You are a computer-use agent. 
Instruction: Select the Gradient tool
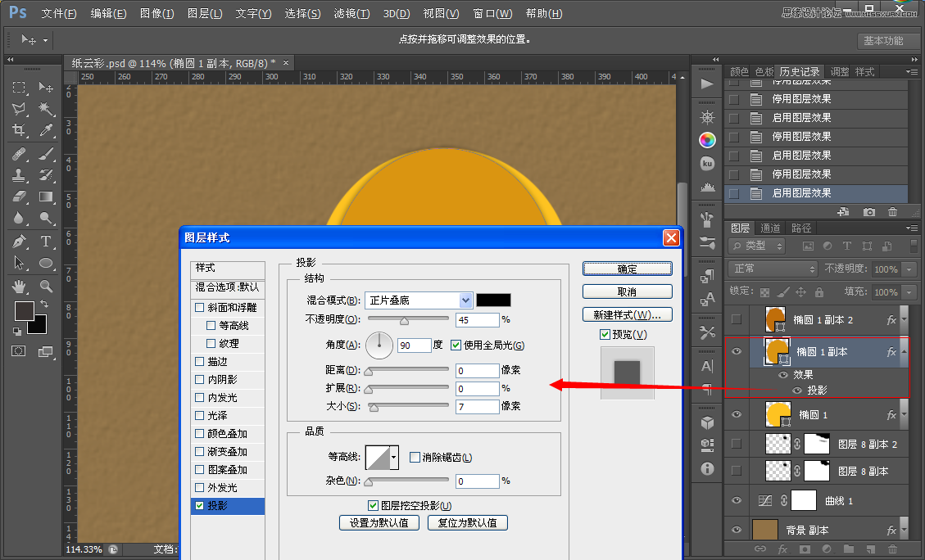pyautogui.click(x=45, y=196)
